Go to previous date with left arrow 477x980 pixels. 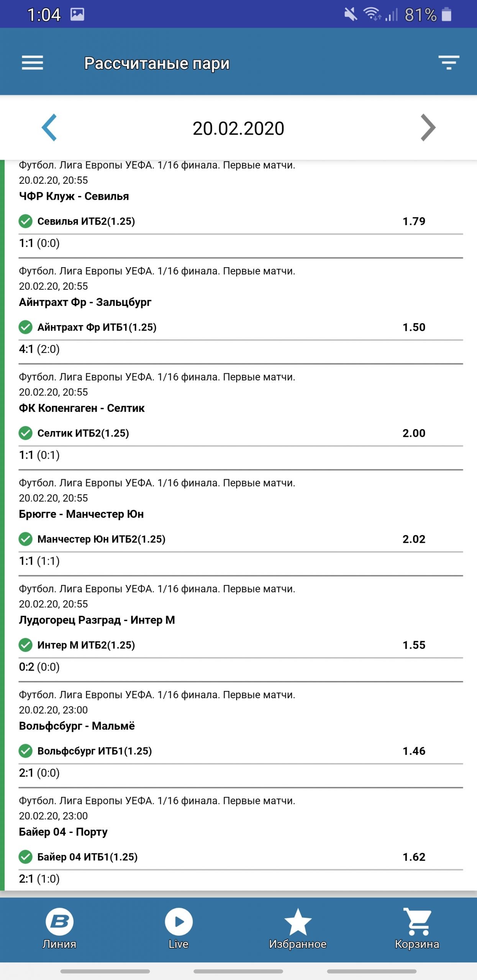(49, 127)
